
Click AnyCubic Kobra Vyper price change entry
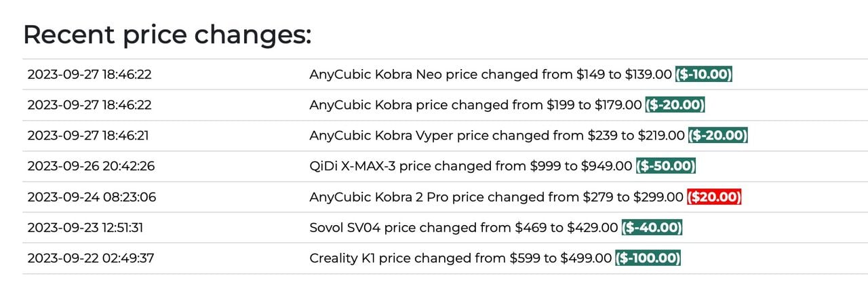pyautogui.click(x=497, y=136)
